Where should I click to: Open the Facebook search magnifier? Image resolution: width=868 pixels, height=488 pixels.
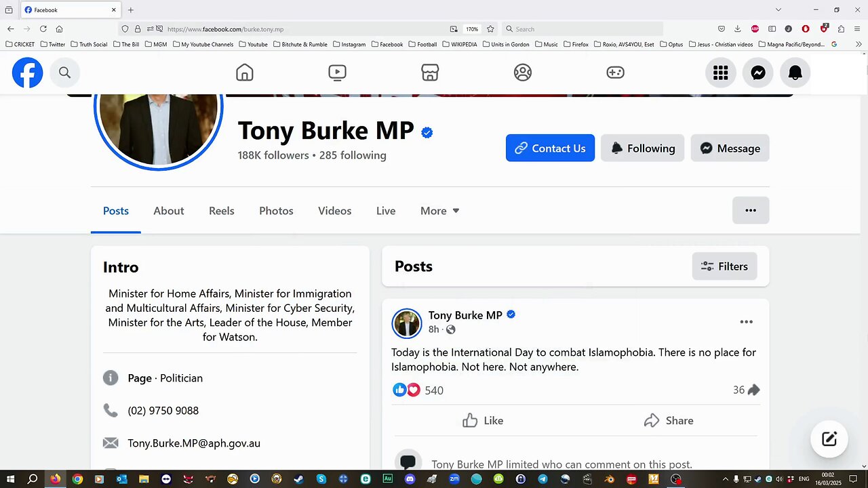(x=64, y=73)
